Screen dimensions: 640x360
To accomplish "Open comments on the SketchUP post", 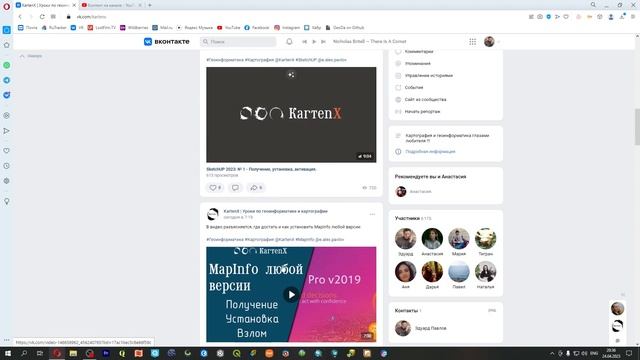I will point(235,187).
